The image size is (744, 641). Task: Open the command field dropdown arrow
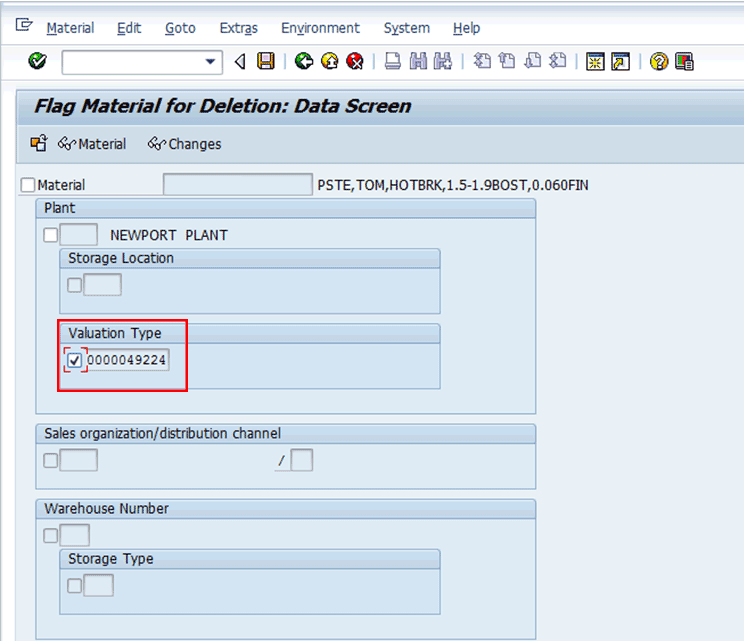tap(210, 62)
